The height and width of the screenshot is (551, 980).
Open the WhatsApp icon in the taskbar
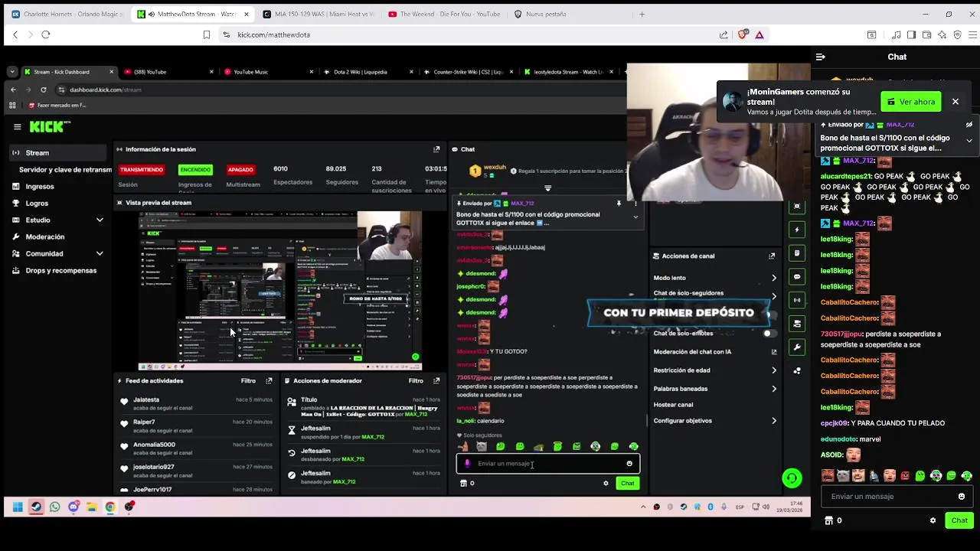[x=55, y=507]
